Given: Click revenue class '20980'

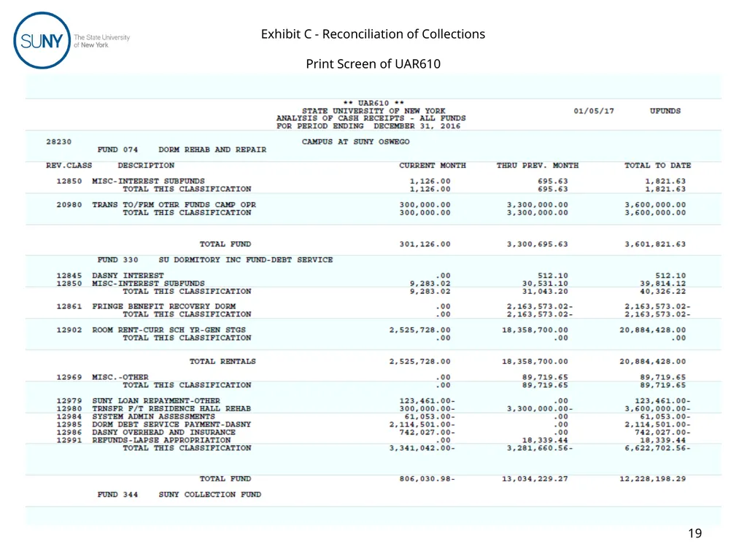Looking at the screenshot, I should 69,205.
